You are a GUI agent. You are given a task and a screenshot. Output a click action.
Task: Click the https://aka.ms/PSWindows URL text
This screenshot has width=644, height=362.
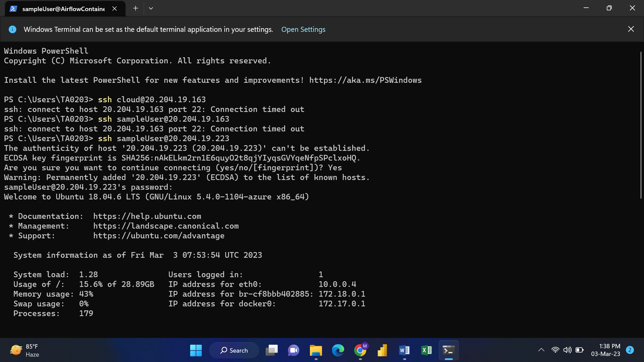coord(365,80)
